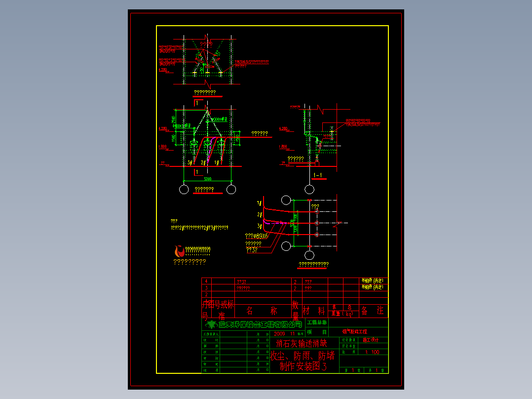Screen dimensions: 532x399
Task: Select the design stage text 施工设计
Action: point(371,340)
